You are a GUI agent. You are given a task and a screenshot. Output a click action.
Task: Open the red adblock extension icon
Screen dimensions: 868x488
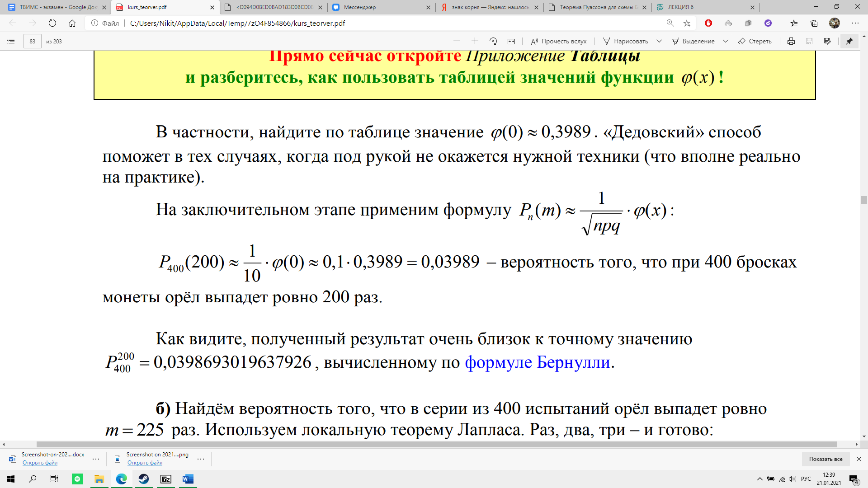(x=708, y=23)
